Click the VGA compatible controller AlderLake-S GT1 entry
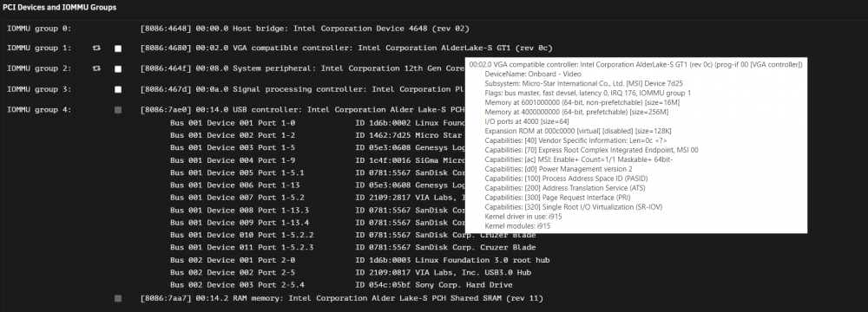Screen dimensions: 868x312 (x=346, y=49)
